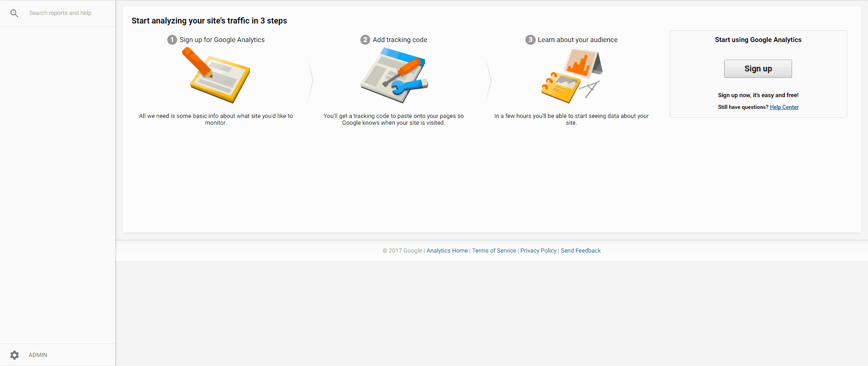Click the tracking code tools illustration
This screenshot has width=868, height=366.
click(x=394, y=75)
